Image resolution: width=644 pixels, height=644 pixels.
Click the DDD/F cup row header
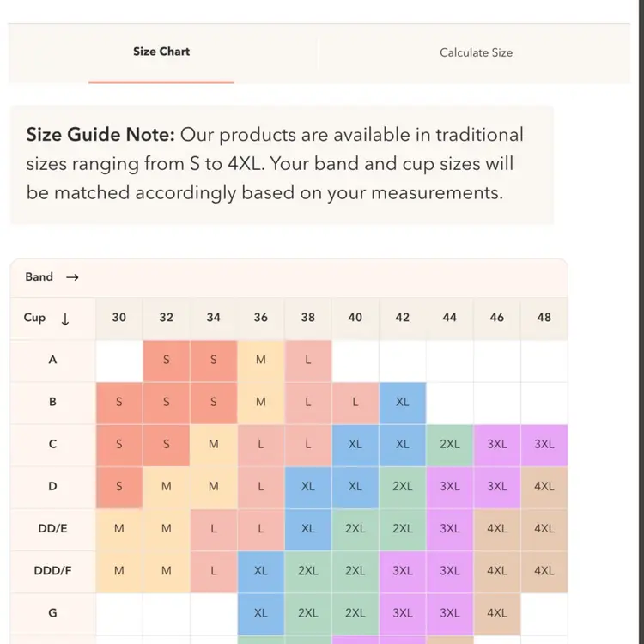click(52, 571)
